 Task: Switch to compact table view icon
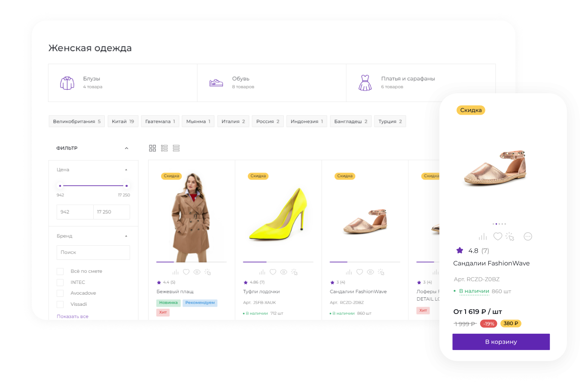pyautogui.click(x=176, y=148)
